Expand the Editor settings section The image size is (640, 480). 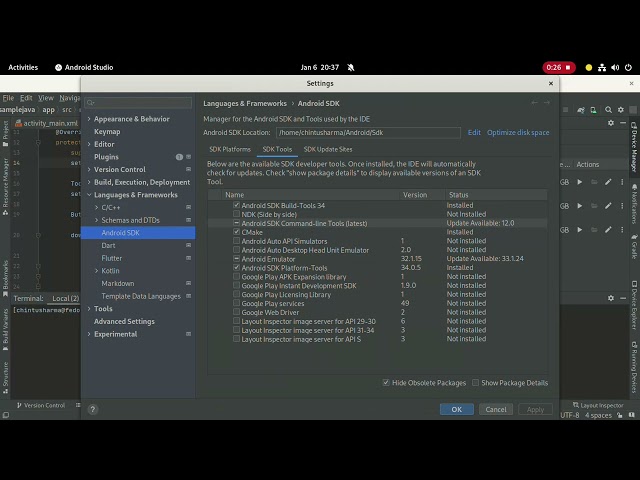click(x=89, y=144)
